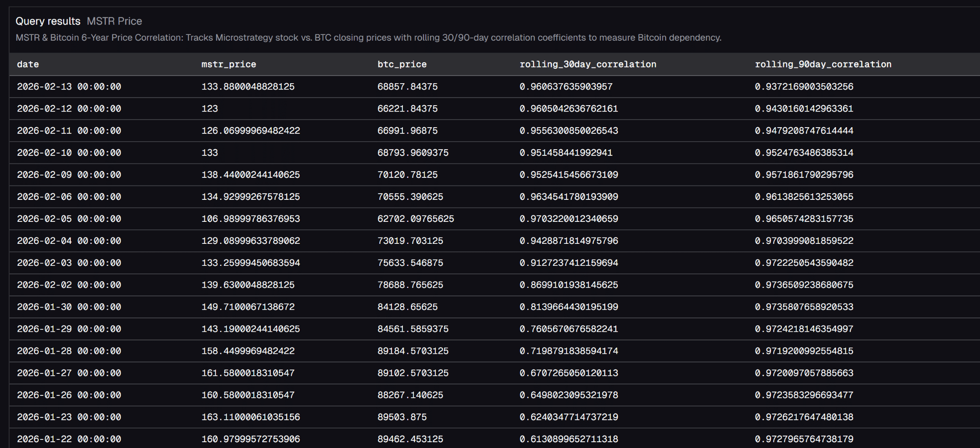Select 90-day correlation 0.9479208747614444
980x448 pixels.
click(x=804, y=131)
